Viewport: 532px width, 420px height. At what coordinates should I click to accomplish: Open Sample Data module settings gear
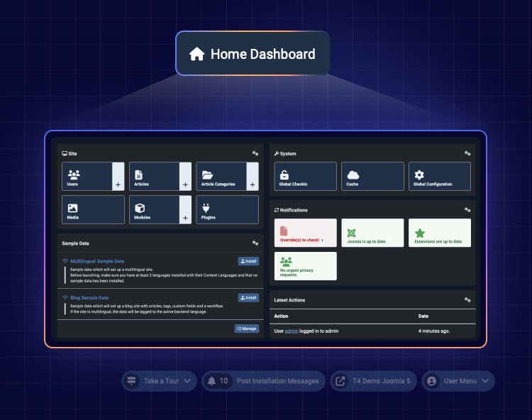click(x=255, y=243)
